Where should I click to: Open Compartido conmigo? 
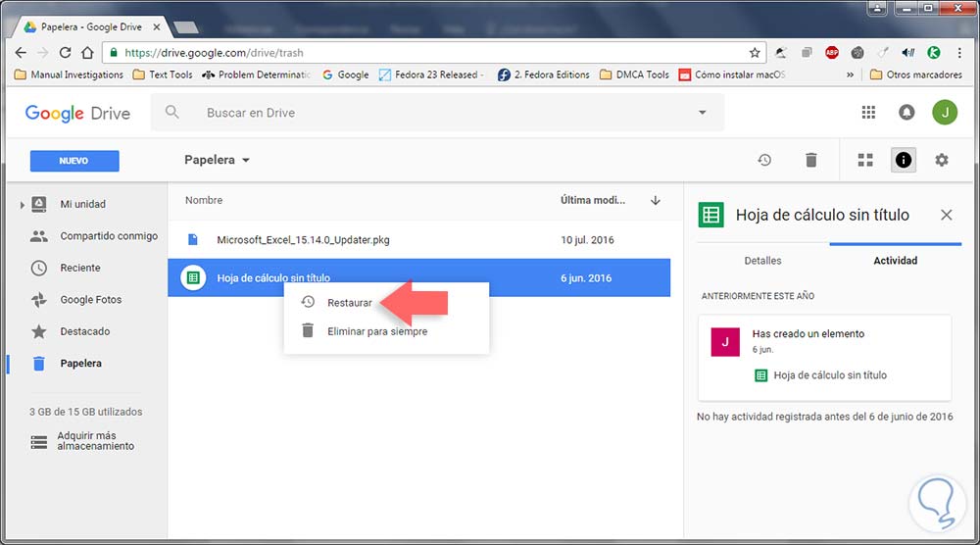point(109,235)
